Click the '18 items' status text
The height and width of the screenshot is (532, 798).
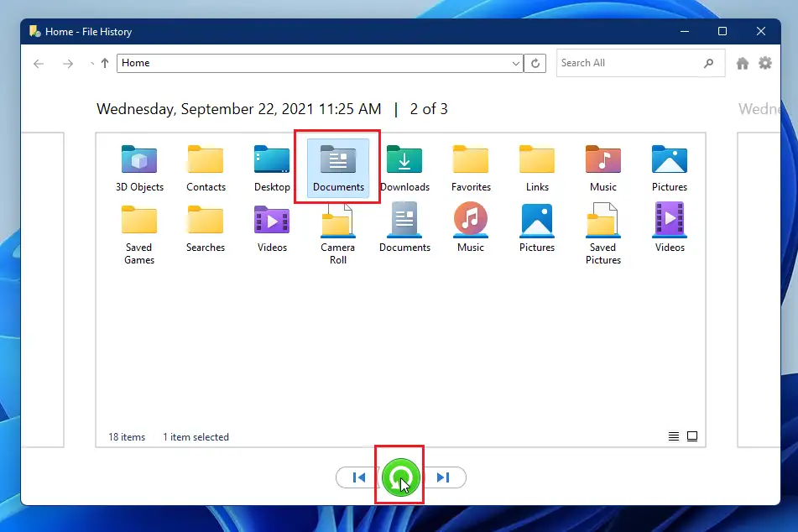point(127,437)
